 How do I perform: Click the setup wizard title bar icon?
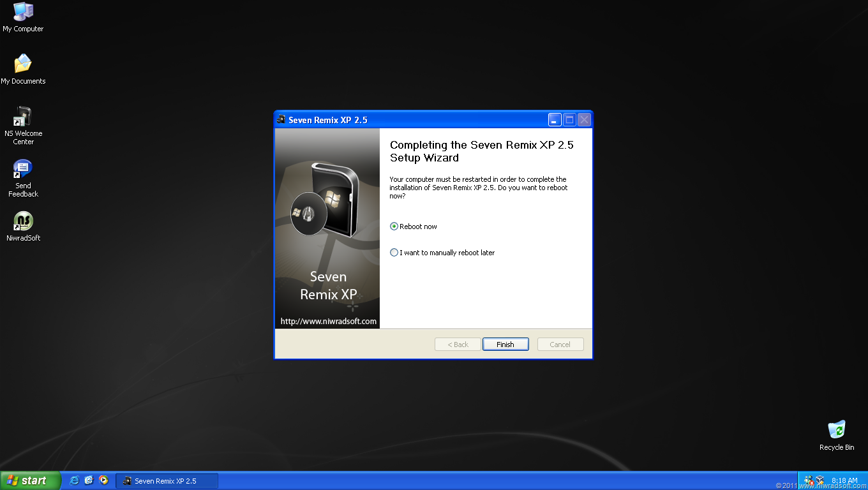point(281,119)
